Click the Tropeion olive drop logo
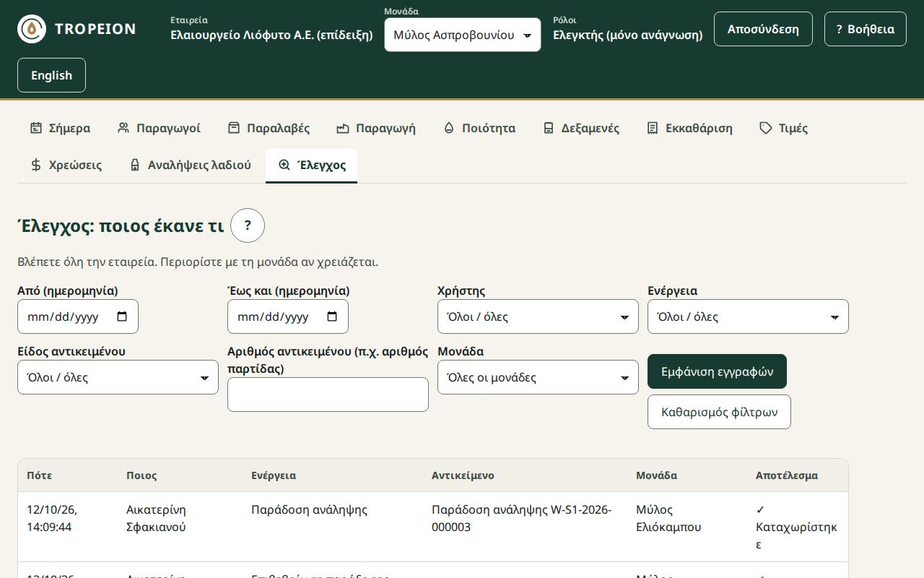 click(x=32, y=29)
